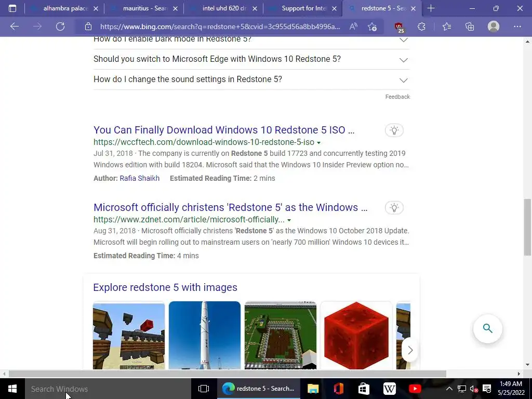Switch to the mauritius search tab
The height and width of the screenshot is (399, 532).
(144, 8)
